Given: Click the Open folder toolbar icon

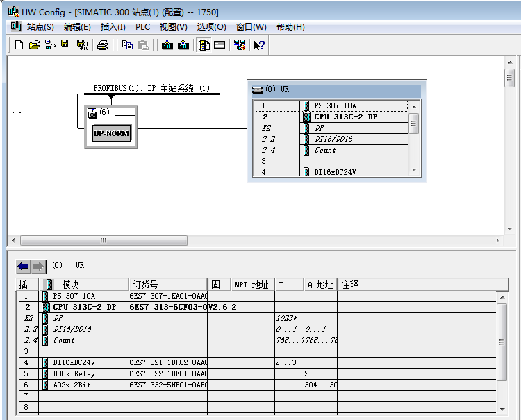Looking at the screenshot, I should 35,45.
